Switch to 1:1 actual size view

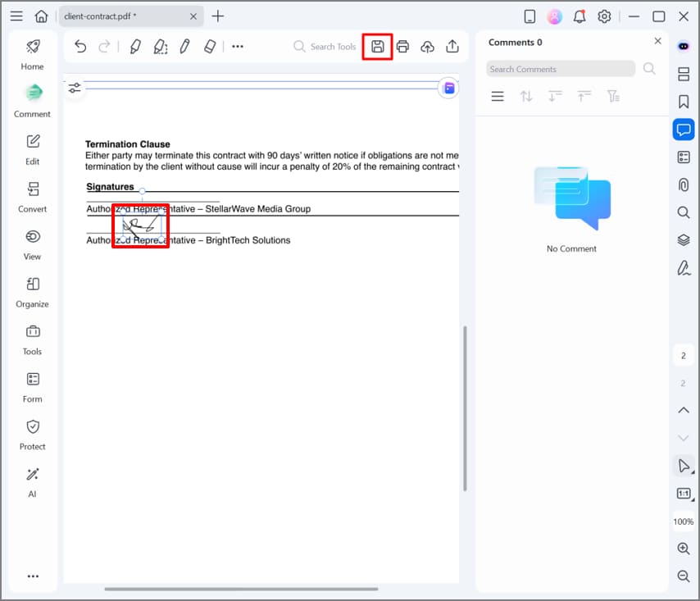click(x=684, y=493)
